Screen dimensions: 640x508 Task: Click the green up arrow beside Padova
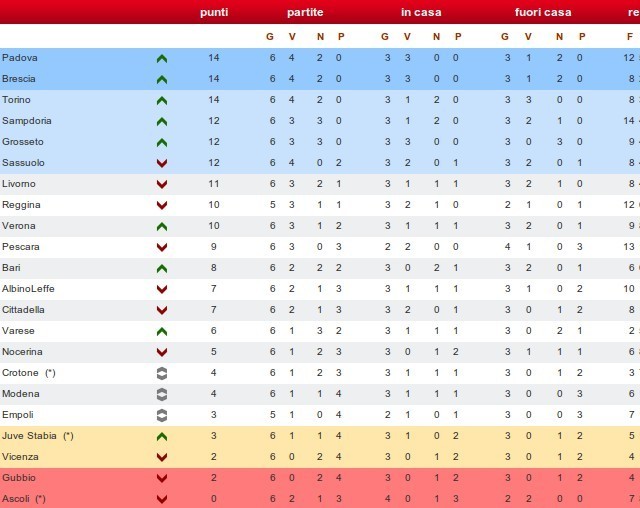162,58
